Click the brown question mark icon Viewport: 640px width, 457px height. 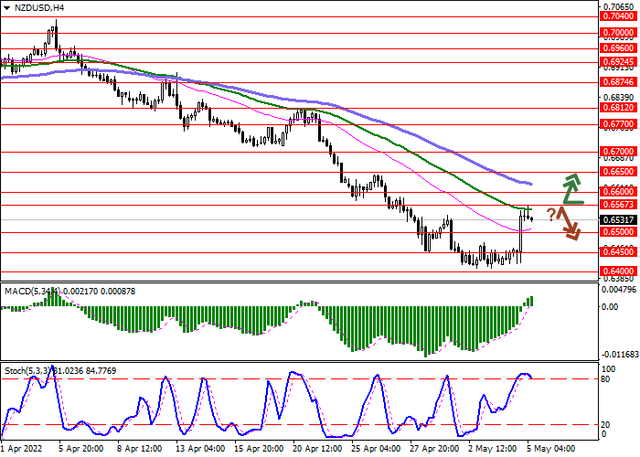coord(551,214)
